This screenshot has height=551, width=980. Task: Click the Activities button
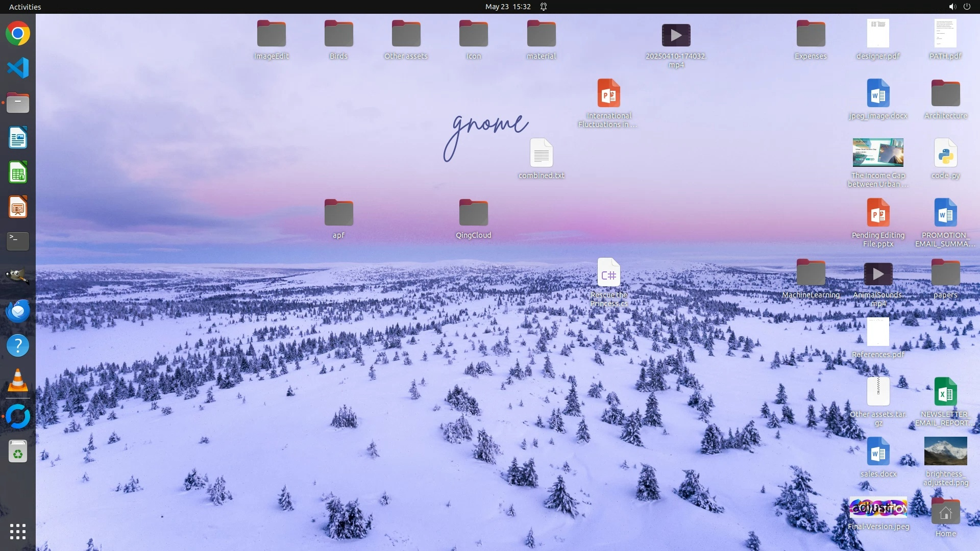25,7
